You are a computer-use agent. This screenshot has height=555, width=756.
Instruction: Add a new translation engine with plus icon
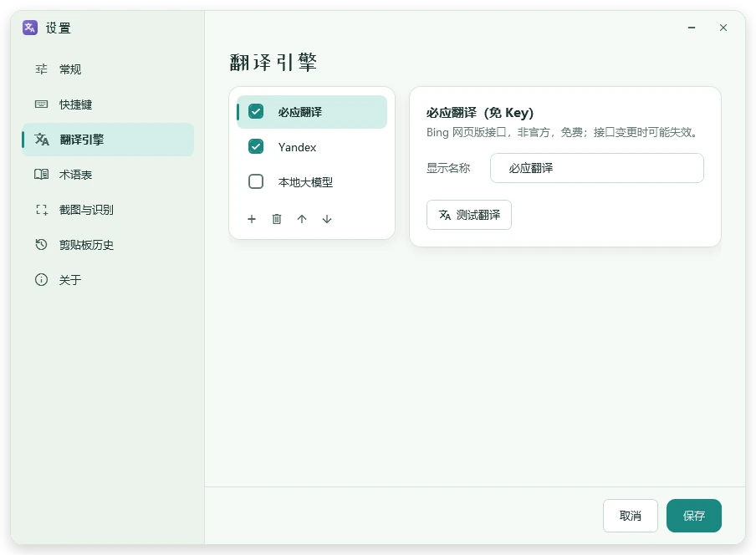[x=252, y=219]
